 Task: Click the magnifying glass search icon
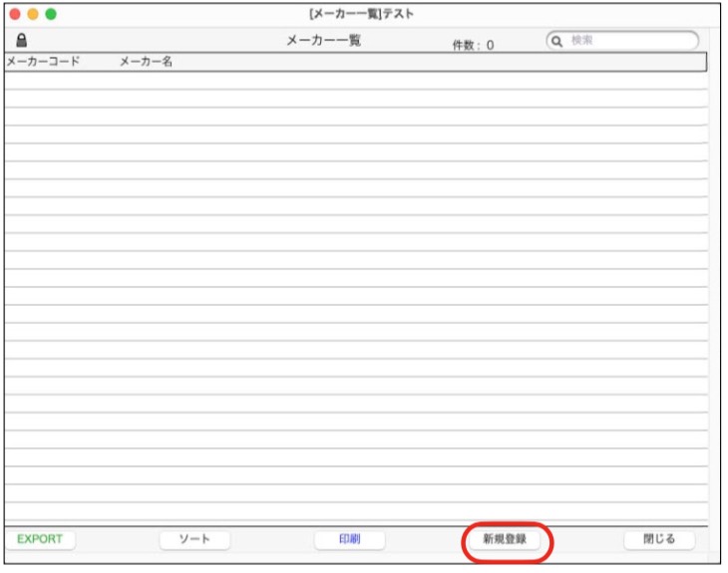tap(557, 41)
